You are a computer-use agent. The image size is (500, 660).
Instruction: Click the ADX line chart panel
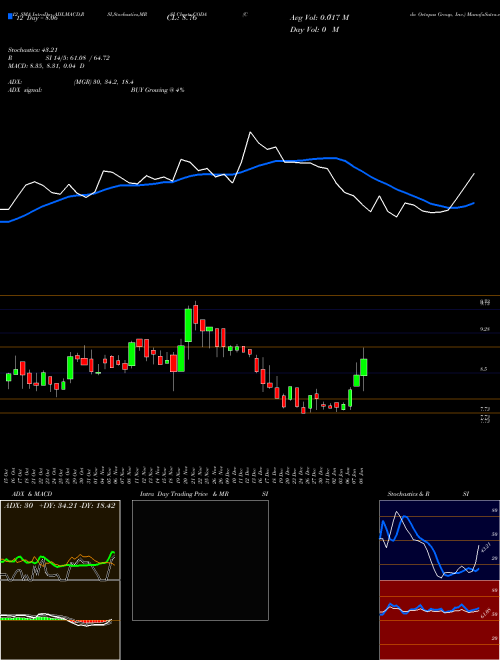coord(60,540)
